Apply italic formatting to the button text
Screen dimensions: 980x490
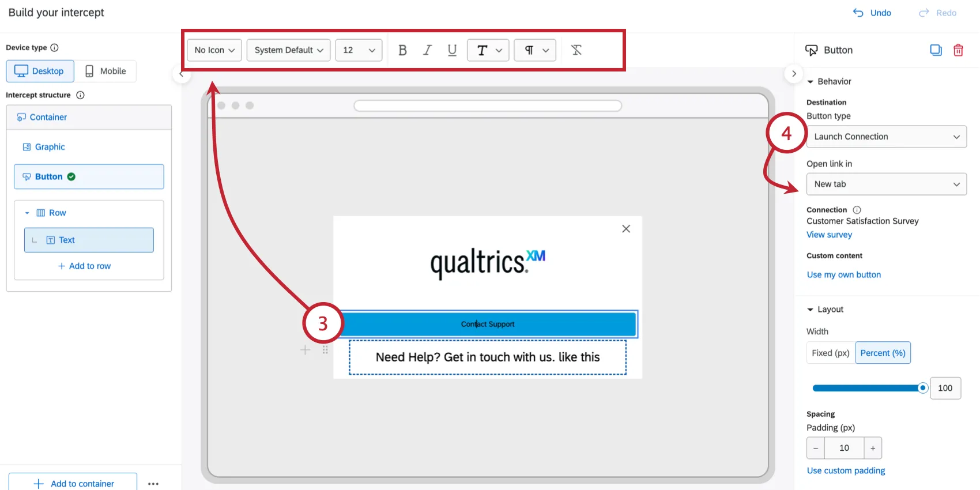pos(427,50)
